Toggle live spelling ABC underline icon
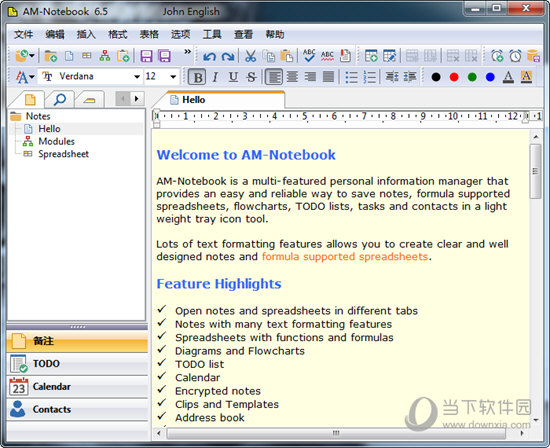The height and width of the screenshot is (448, 550). 327,56
